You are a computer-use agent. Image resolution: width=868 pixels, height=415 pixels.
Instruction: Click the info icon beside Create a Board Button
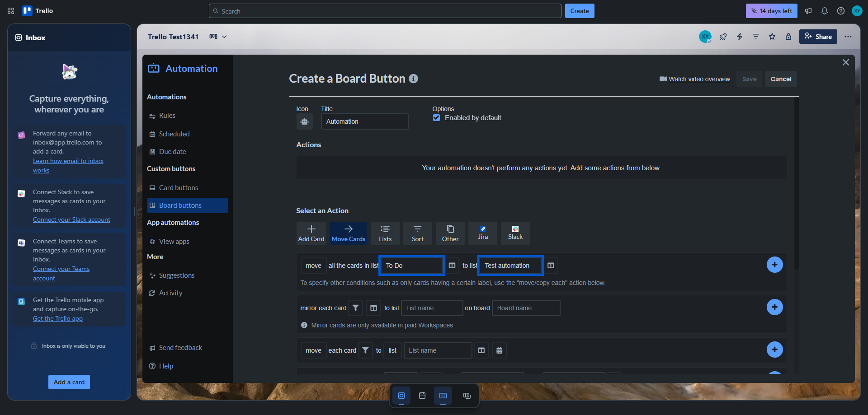point(413,79)
